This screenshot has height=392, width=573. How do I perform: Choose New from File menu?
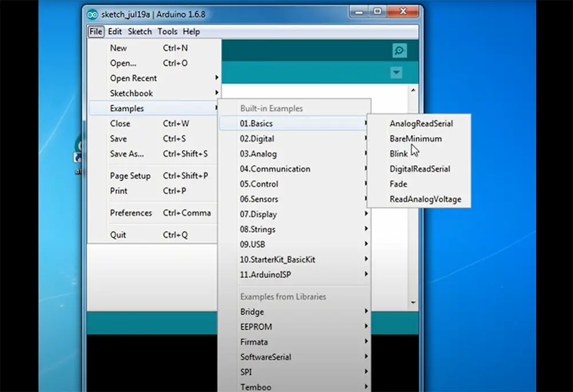pyautogui.click(x=154, y=48)
